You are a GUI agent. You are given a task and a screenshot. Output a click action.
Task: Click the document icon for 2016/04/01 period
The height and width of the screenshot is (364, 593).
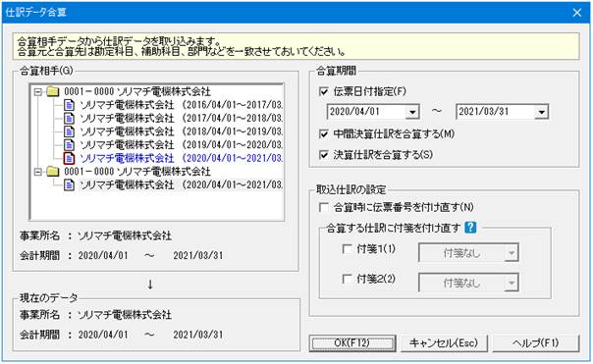tap(69, 105)
